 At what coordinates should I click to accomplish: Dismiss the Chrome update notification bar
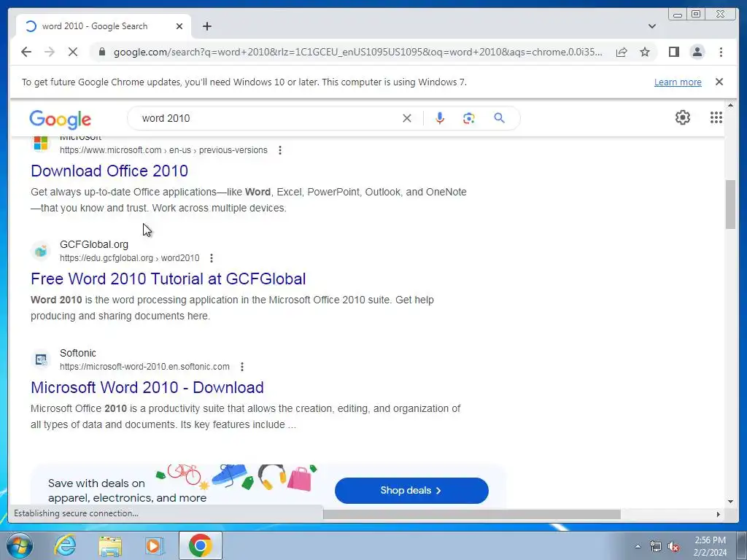coord(719,82)
